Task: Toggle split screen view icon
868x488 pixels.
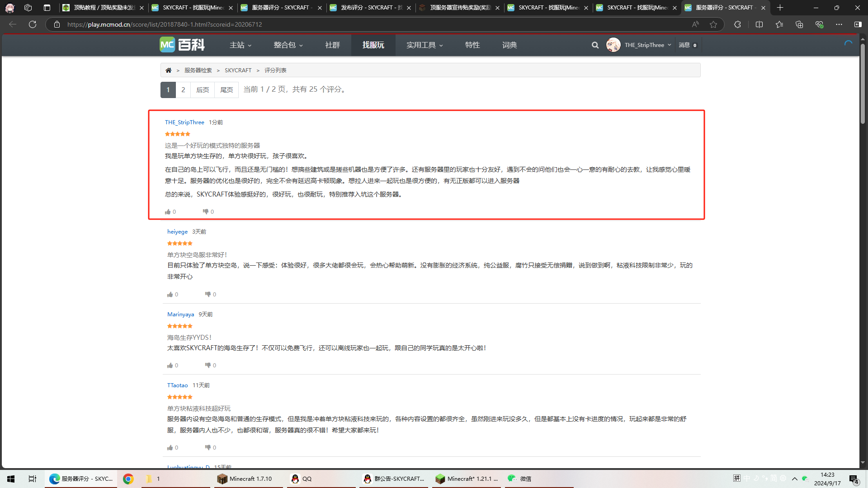Action: 759,24
